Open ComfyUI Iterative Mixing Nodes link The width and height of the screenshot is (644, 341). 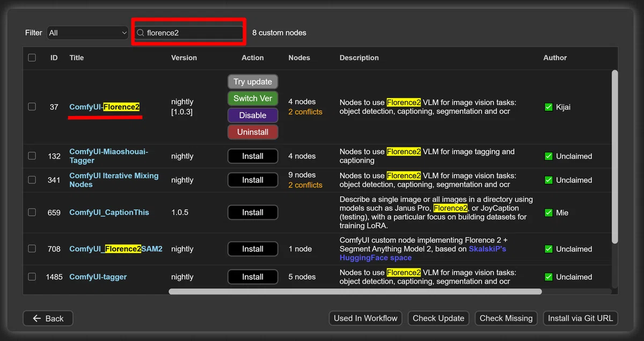(114, 180)
